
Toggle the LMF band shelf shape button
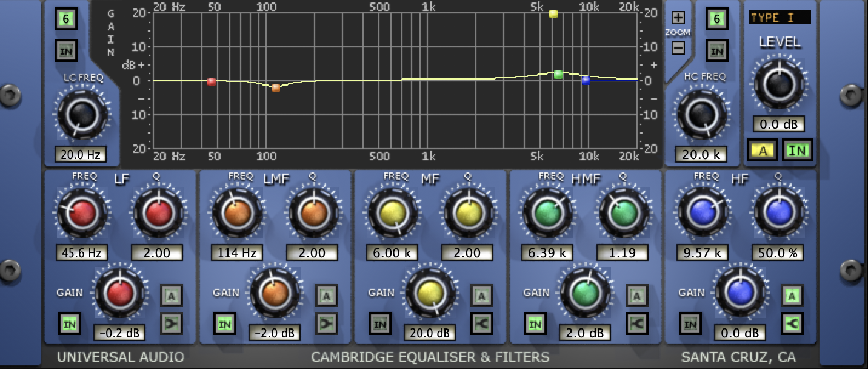327,323
